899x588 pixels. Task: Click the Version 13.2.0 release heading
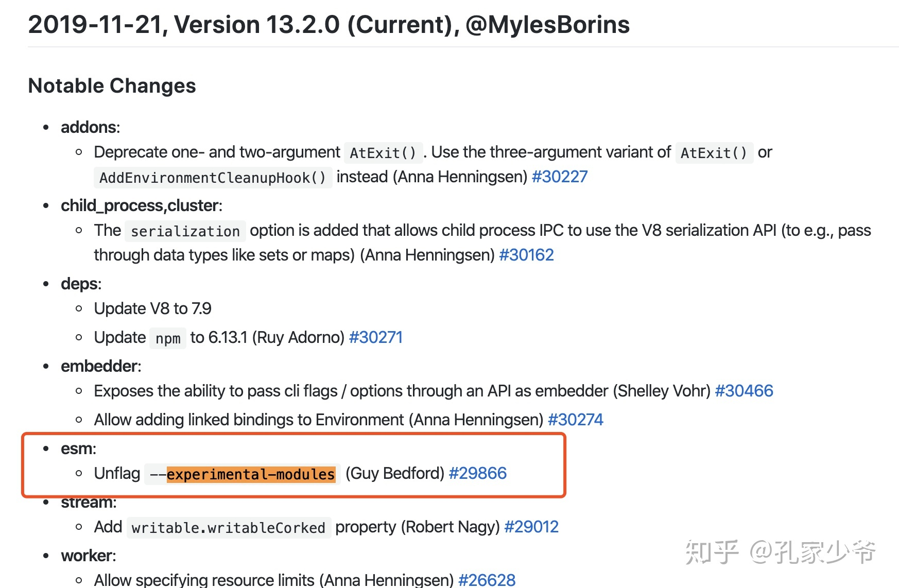(x=329, y=25)
